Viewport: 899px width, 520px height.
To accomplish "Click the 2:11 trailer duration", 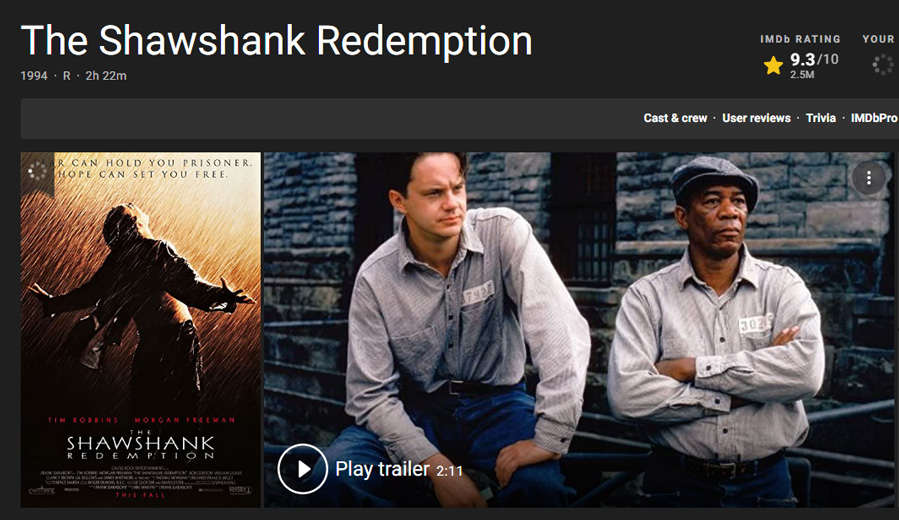I will pyautogui.click(x=449, y=471).
